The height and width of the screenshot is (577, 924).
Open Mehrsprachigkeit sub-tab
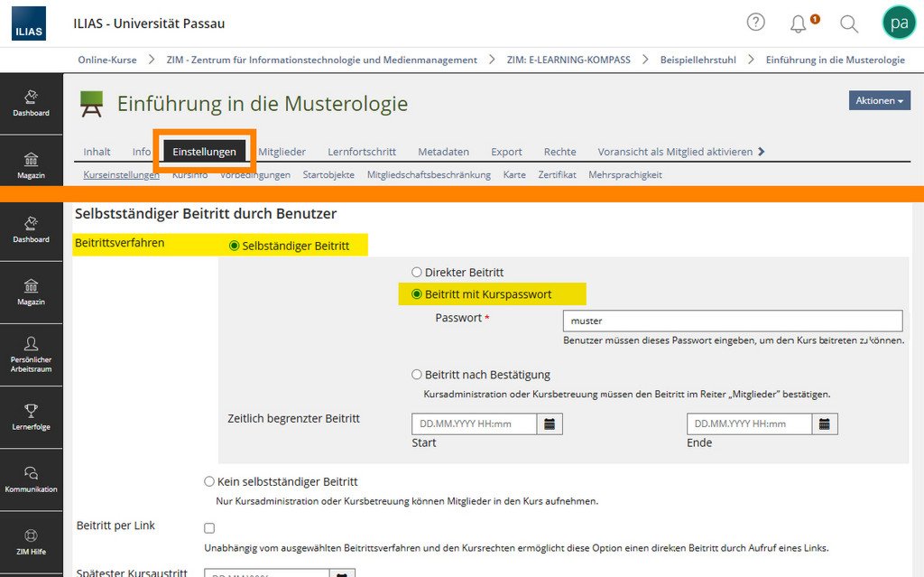click(x=625, y=174)
